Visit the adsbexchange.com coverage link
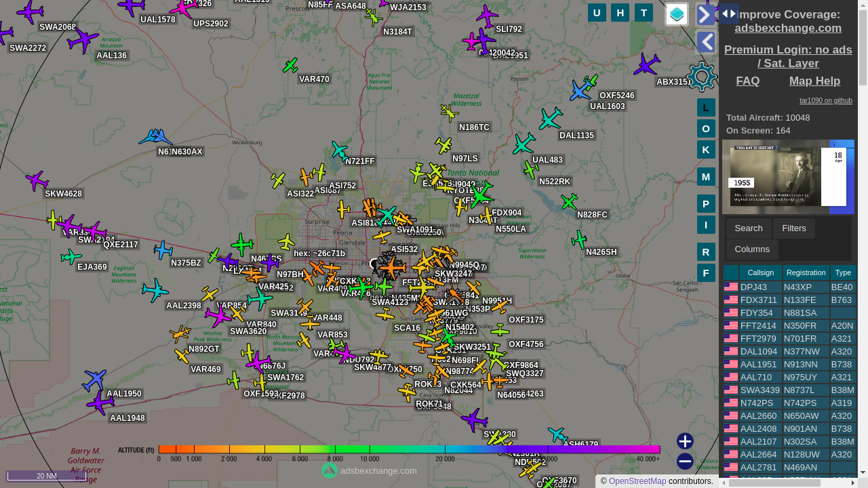 (x=788, y=28)
